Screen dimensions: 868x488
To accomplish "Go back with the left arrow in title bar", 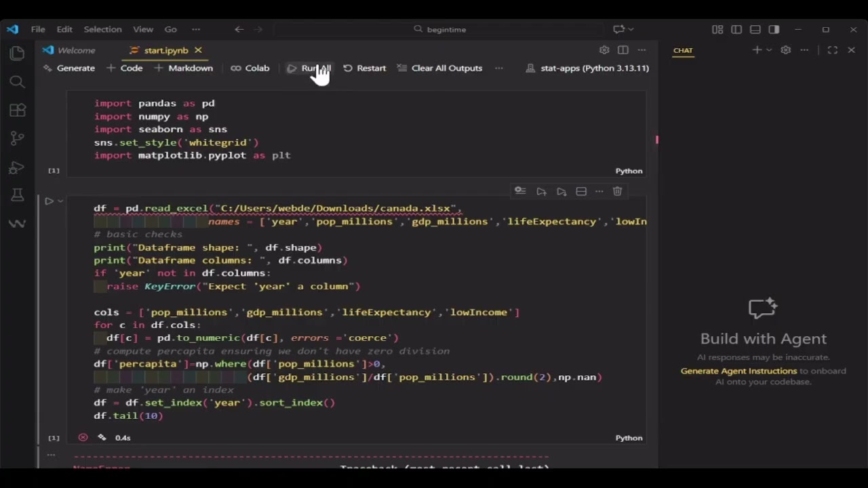I will (239, 29).
